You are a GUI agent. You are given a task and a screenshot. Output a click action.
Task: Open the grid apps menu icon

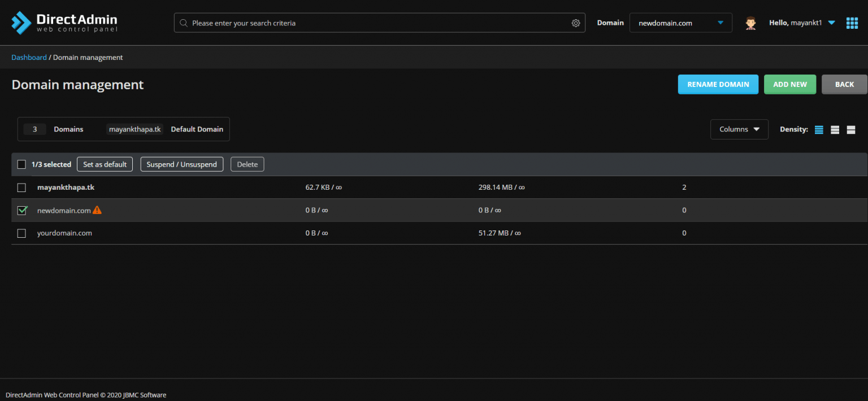click(x=852, y=23)
